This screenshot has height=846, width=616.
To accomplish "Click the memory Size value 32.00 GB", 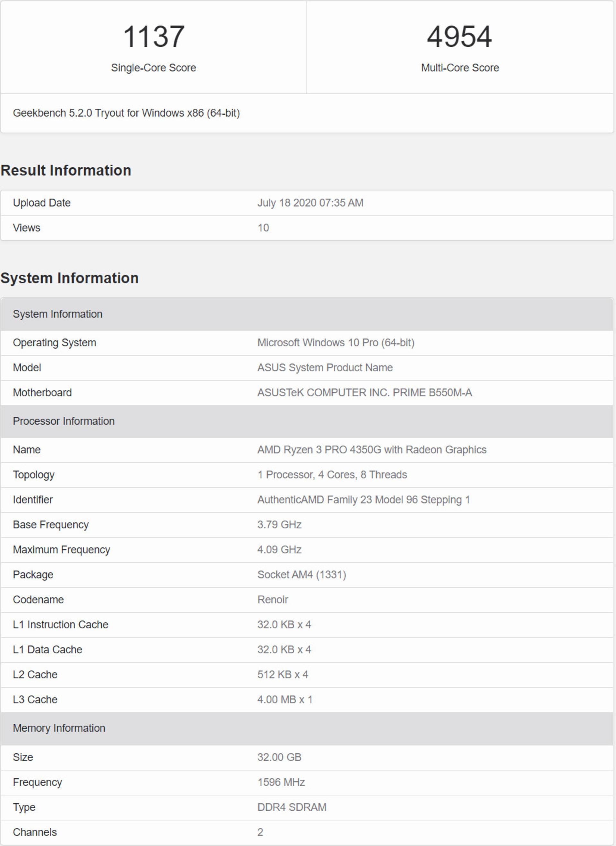I will point(279,757).
